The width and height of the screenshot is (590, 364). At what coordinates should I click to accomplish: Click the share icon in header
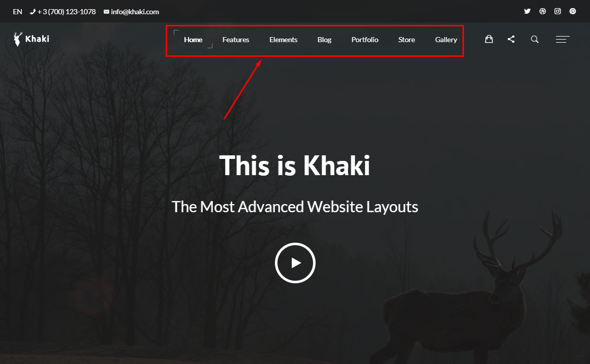[511, 39]
